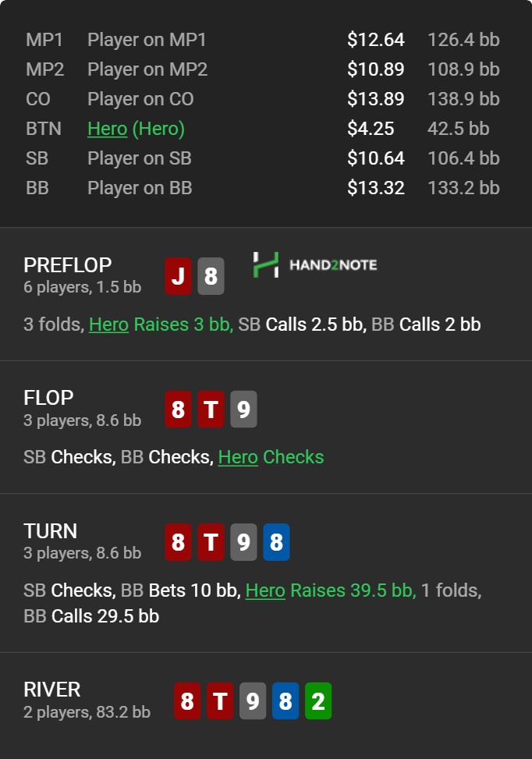Select the FLOP section heading
This screenshot has height=759, width=532.
48,398
